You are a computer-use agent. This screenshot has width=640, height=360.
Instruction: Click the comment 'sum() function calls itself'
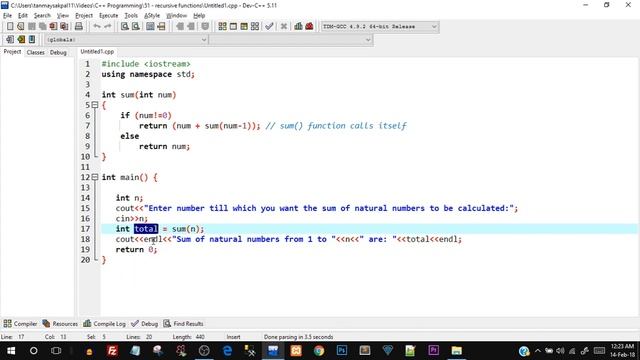343,126
